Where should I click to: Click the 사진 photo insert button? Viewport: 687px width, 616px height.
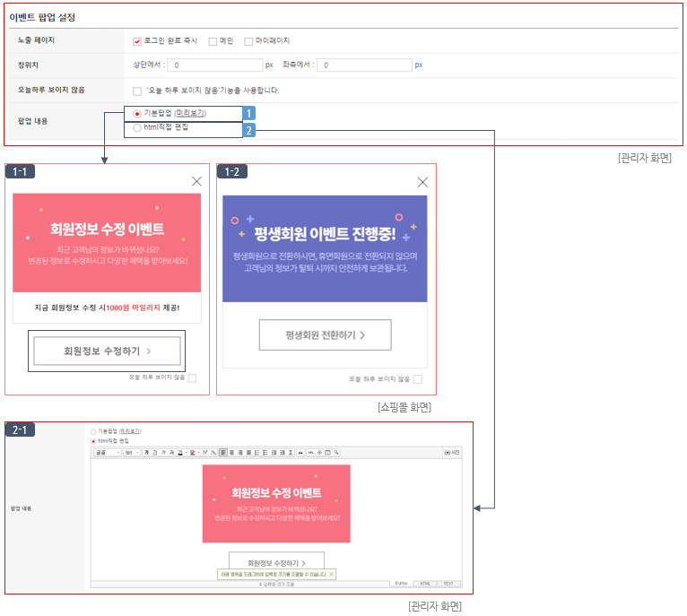(453, 453)
